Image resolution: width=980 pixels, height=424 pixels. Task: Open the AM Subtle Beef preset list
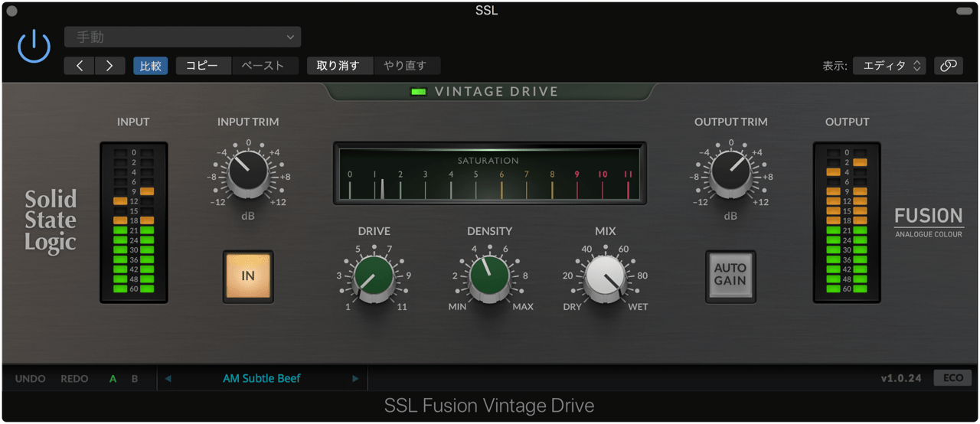pos(262,379)
